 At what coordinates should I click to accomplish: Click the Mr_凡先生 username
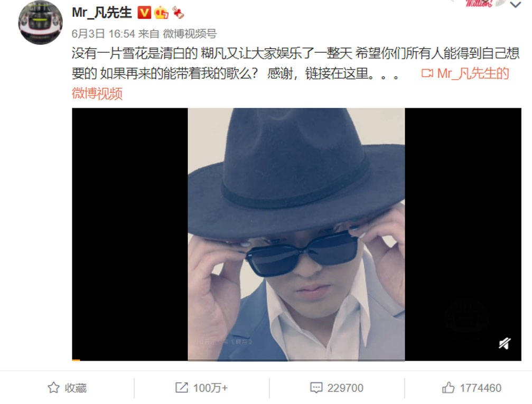pyautogui.click(x=102, y=13)
